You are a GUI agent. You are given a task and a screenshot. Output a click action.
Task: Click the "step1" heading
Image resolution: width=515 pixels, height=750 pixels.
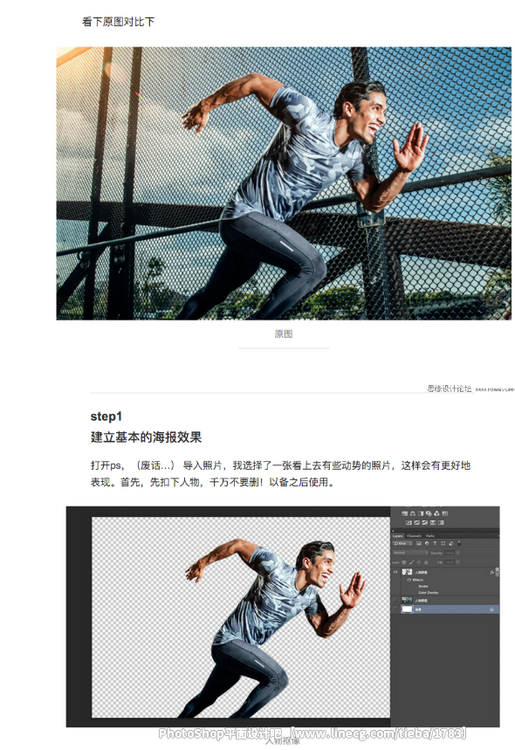click(106, 416)
